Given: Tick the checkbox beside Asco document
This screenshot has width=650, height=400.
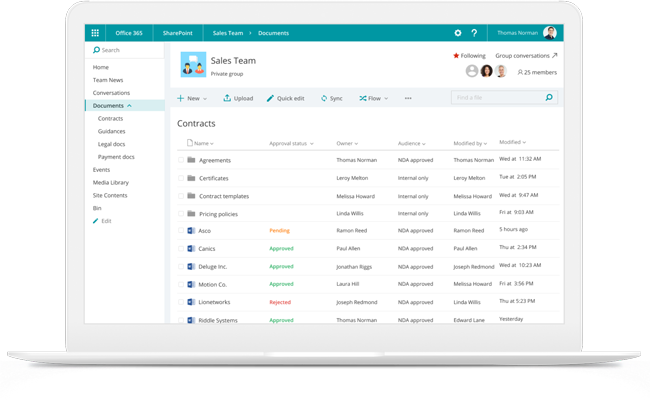Looking at the screenshot, I should click(x=181, y=231).
